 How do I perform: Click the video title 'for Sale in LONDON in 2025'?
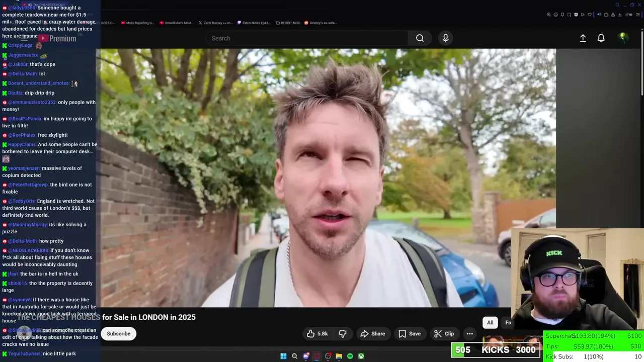coord(148,317)
